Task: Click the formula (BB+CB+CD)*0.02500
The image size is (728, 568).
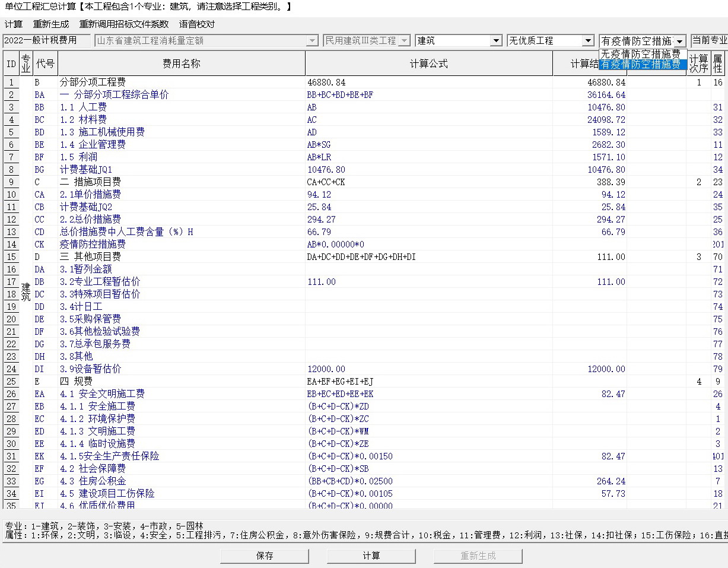Action: click(x=350, y=481)
